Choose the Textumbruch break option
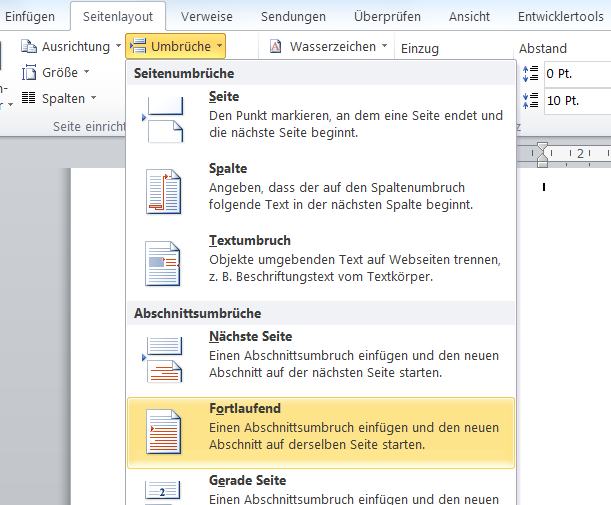 pos(321,263)
